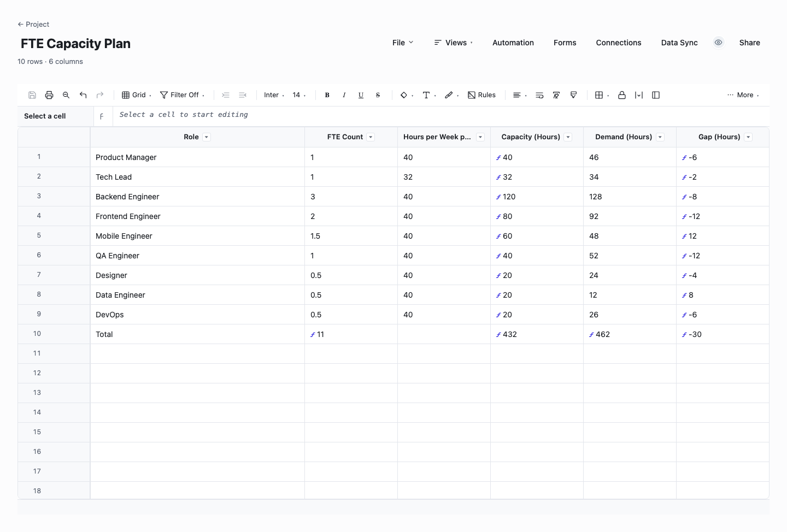Screen dimensions: 787x532
Task: Select row header number 15
Action: [x=54, y=432]
